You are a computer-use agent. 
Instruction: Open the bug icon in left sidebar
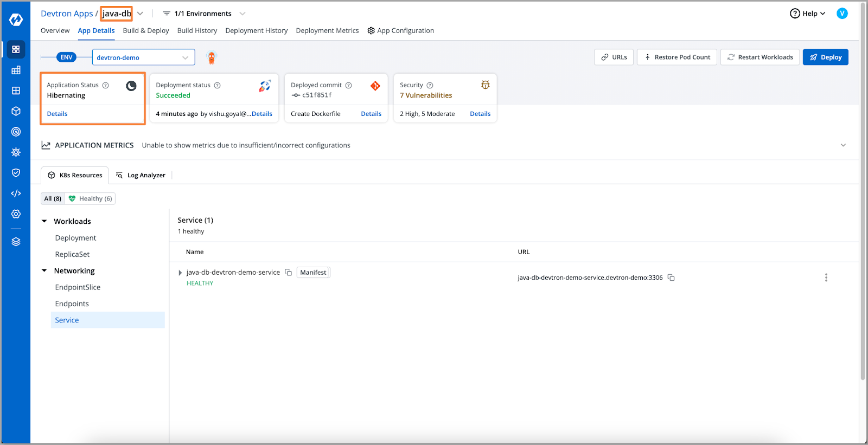(x=16, y=152)
